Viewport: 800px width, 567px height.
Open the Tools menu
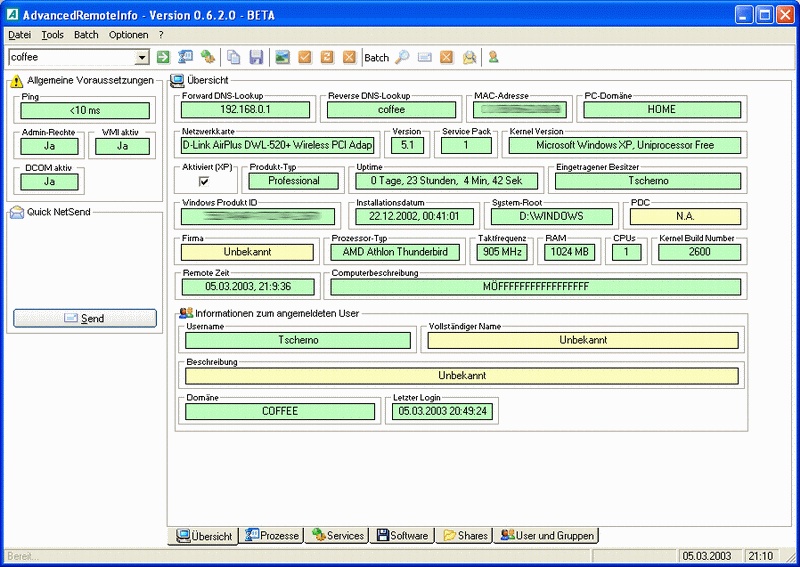point(53,35)
